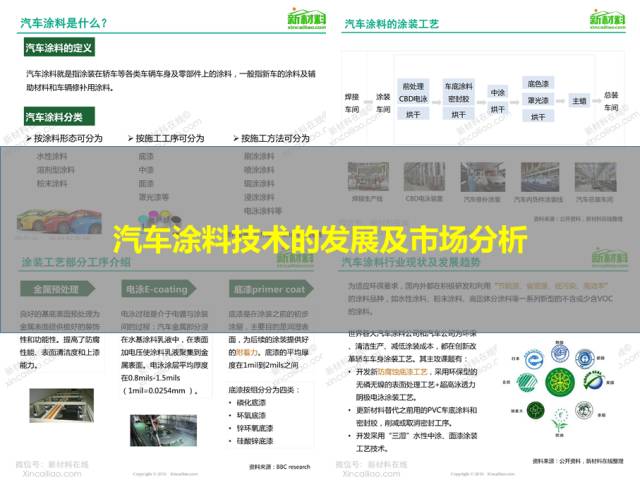The image size is (640, 480).
Task: Click bullet item 硅酸锌底漆
Action: 255,441
